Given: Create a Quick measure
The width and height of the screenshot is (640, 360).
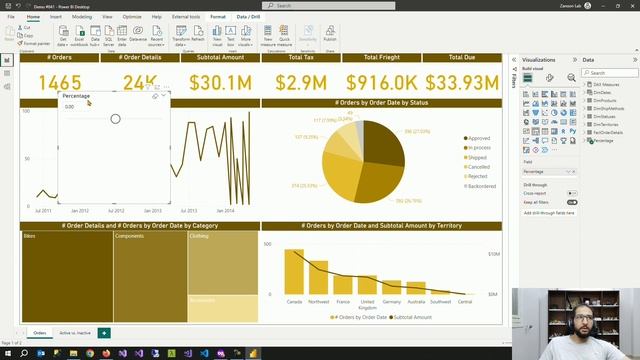Looking at the screenshot, I should (284, 36).
